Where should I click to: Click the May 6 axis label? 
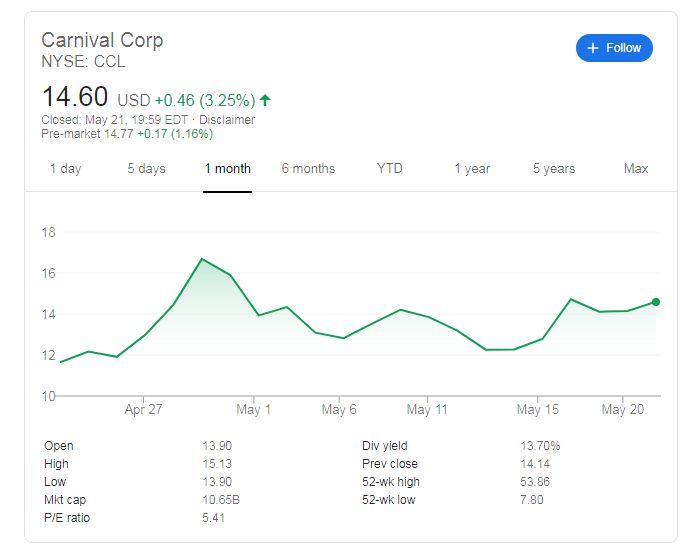point(339,409)
